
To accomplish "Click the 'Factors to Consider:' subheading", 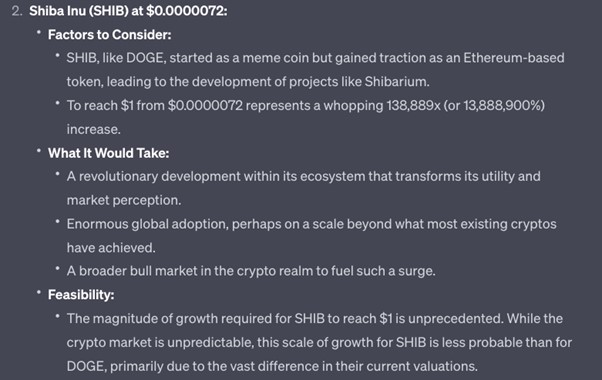I will (x=109, y=35).
